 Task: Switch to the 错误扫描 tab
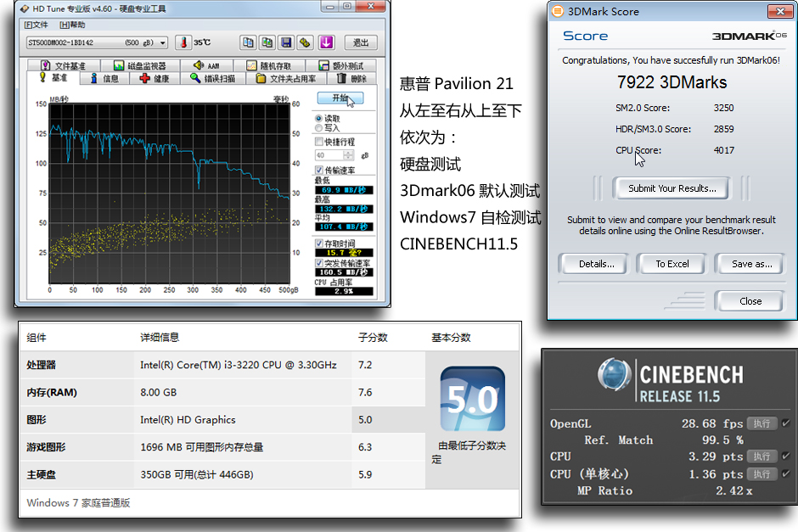coord(213,78)
